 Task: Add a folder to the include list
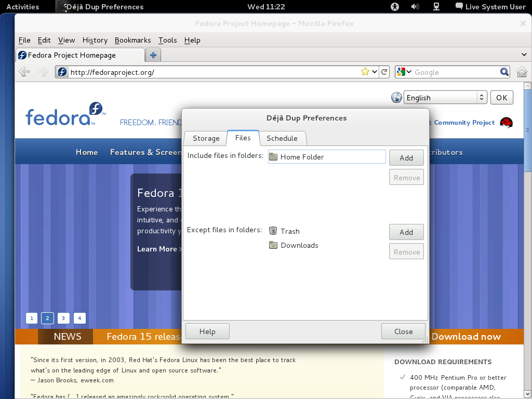pyautogui.click(x=406, y=158)
